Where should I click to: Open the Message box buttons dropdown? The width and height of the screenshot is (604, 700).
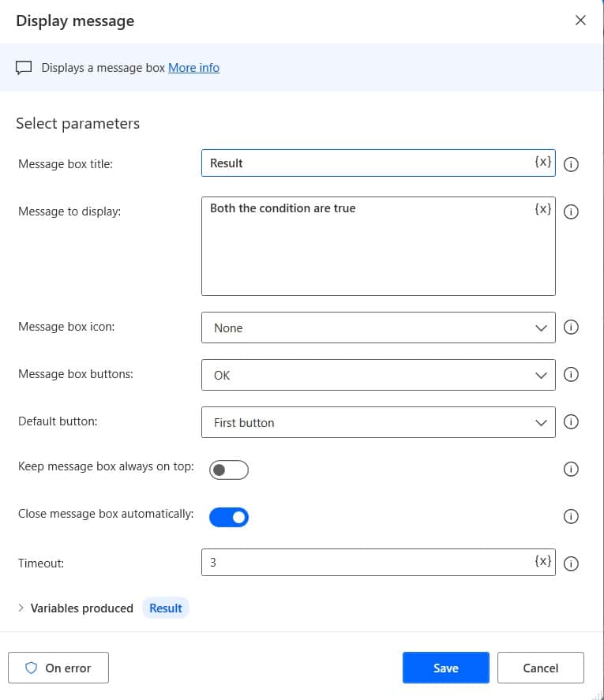(378, 375)
